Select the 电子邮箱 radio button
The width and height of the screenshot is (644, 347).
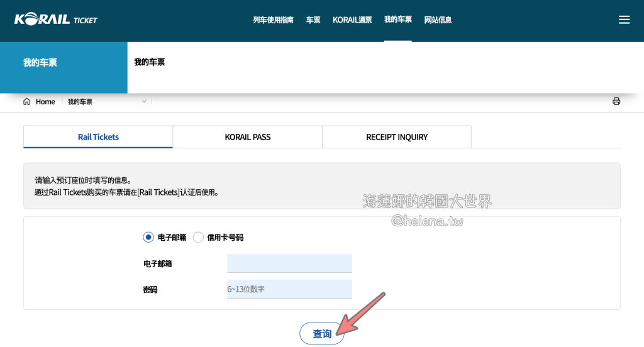(x=148, y=238)
